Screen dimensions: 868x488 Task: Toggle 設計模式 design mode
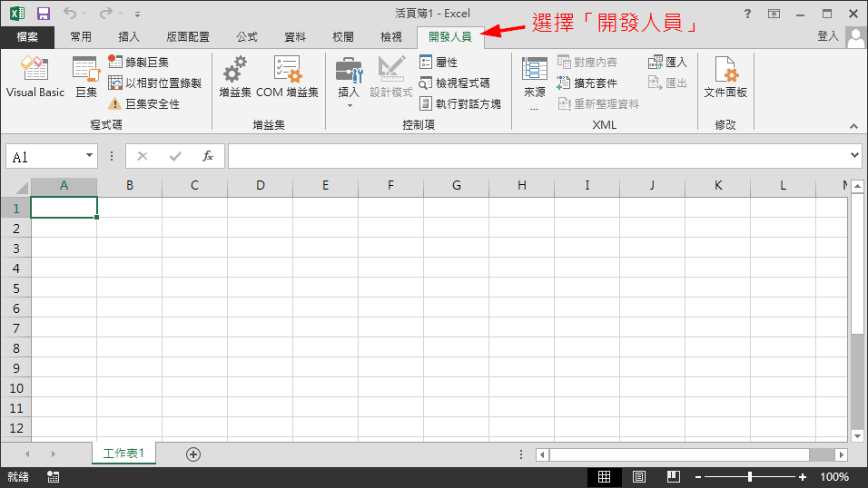(x=390, y=77)
